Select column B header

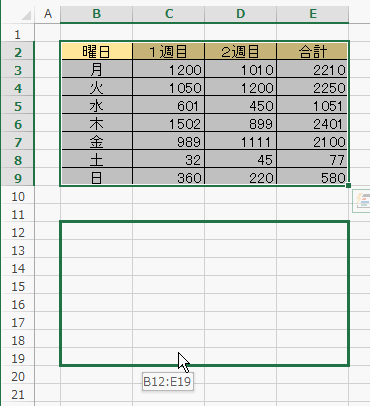coord(97,14)
